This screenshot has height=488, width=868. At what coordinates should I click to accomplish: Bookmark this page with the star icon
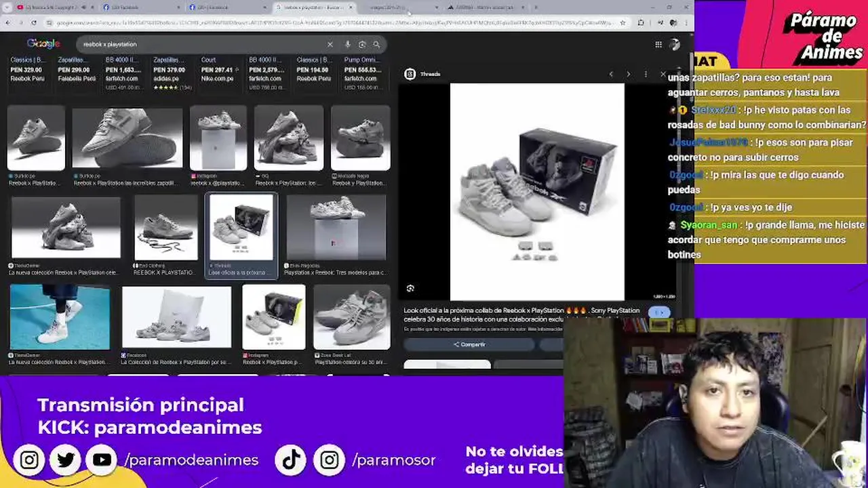tap(623, 22)
